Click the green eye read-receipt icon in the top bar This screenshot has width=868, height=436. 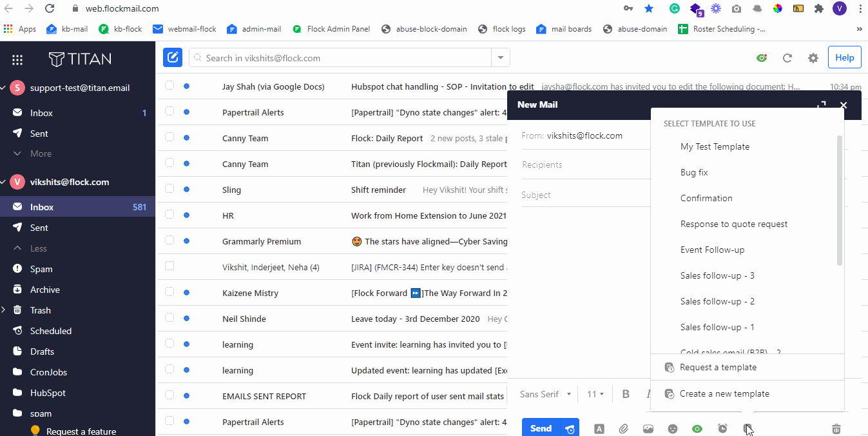tap(762, 58)
